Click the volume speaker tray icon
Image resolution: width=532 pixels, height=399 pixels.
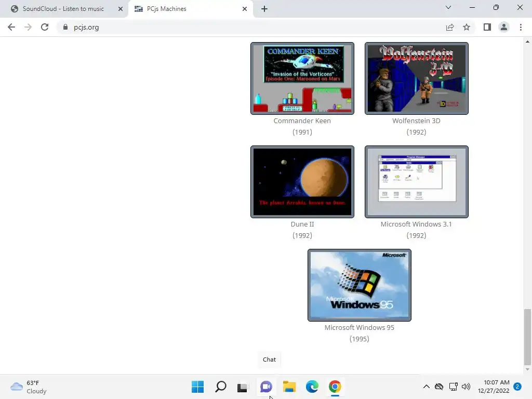coord(466,387)
